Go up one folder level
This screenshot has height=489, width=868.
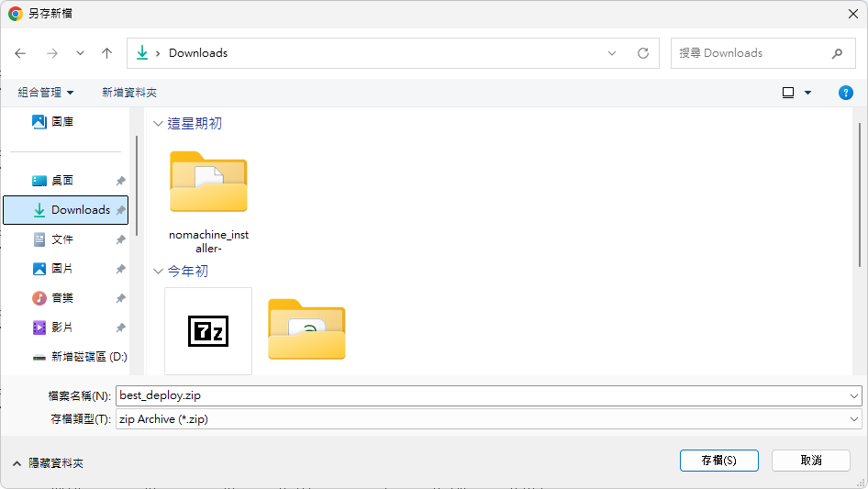pyautogui.click(x=106, y=53)
